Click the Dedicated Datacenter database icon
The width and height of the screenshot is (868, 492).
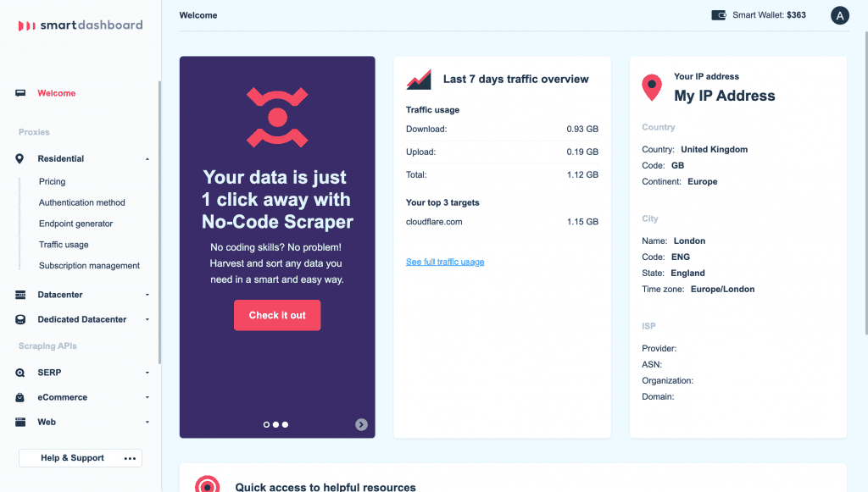click(19, 319)
